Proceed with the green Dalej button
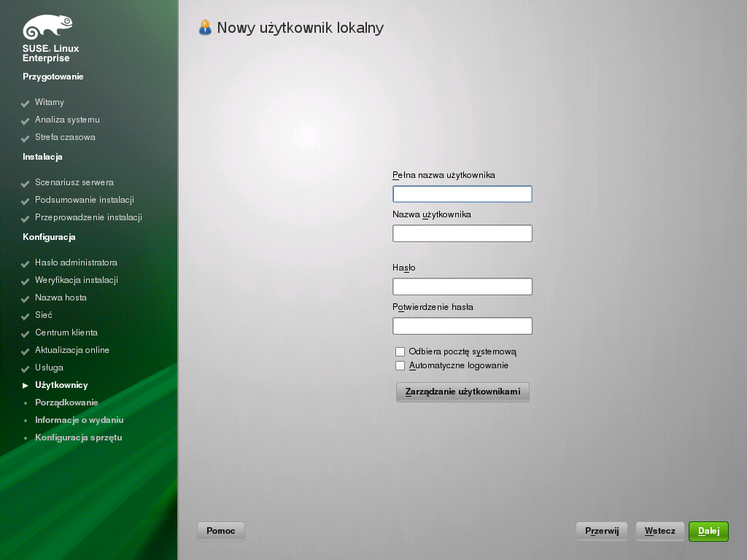This screenshot has height=560, width=747. [708, 531]
